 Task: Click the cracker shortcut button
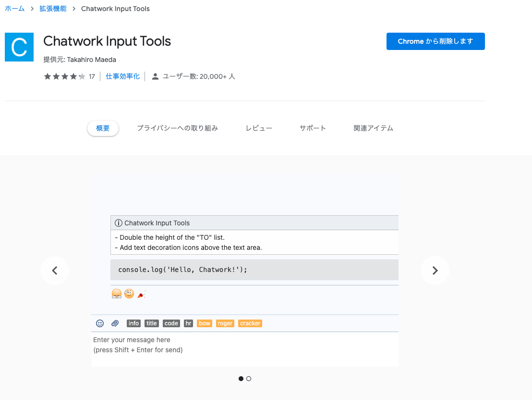tap(250, 323)
